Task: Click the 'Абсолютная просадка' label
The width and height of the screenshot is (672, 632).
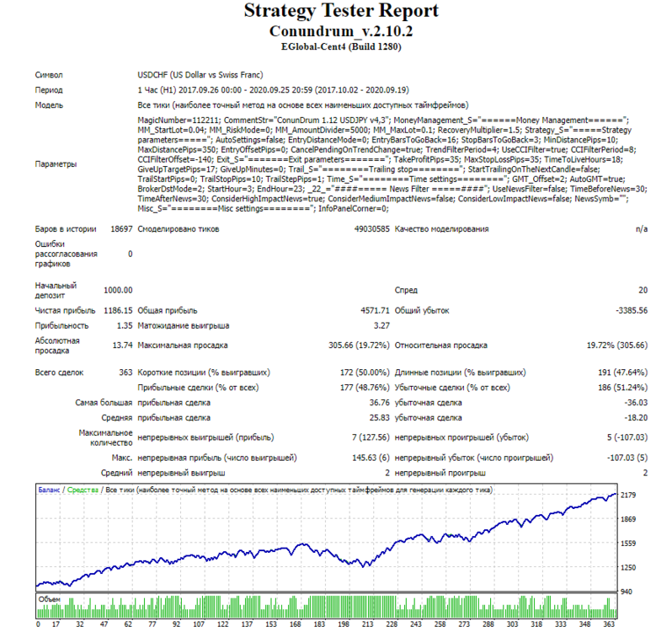Action: (57, 345)
